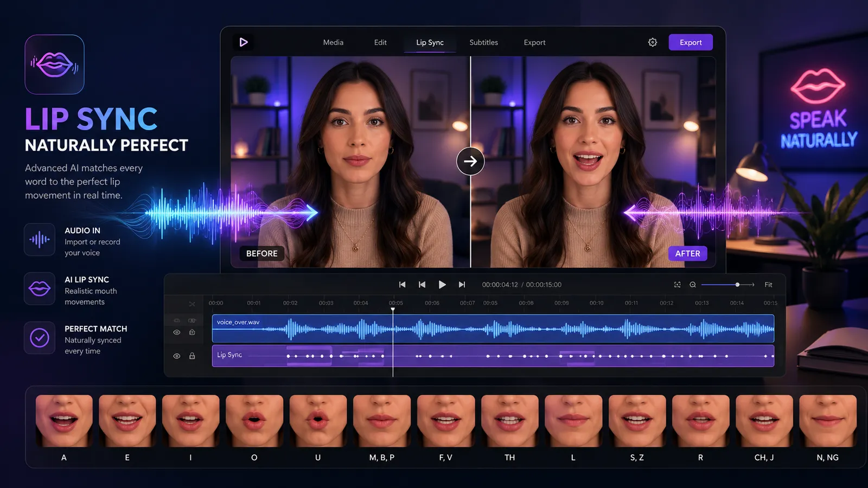Play the preview
868x488 pixels.
click(x=442, y=285)
